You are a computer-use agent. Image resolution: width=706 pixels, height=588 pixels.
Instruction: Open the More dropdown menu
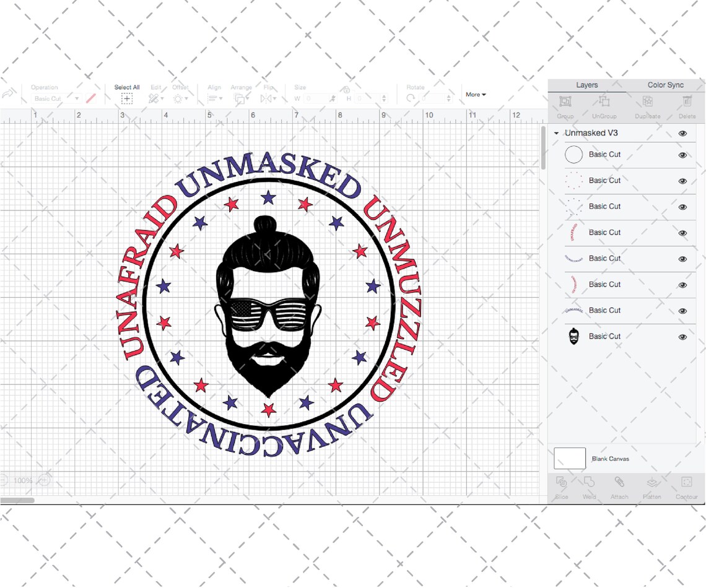coord(476,95)
